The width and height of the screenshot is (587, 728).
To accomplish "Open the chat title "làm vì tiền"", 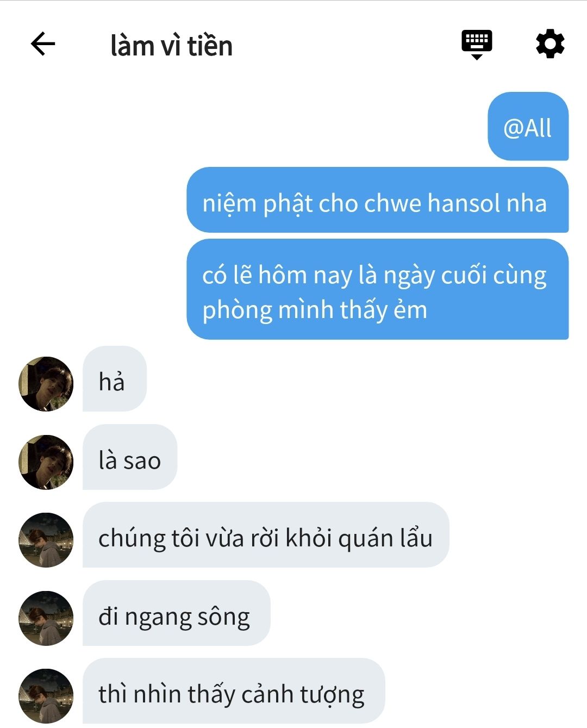I will tap(171, 46).
